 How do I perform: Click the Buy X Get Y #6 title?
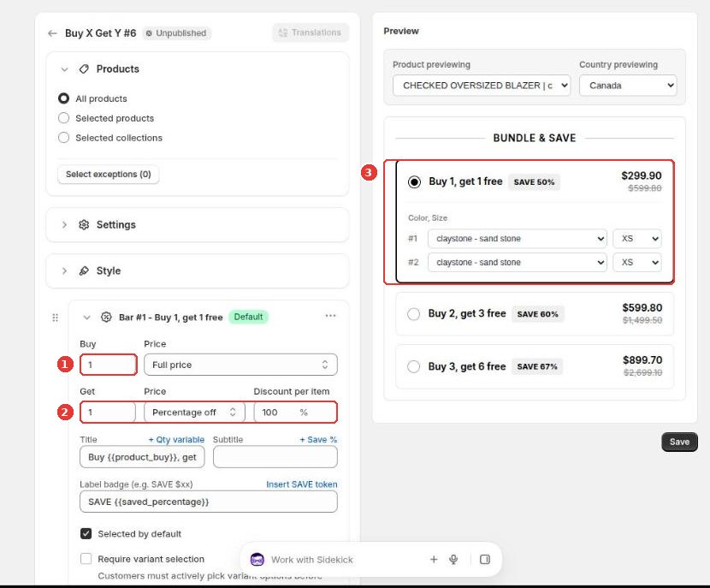(101, 33)
